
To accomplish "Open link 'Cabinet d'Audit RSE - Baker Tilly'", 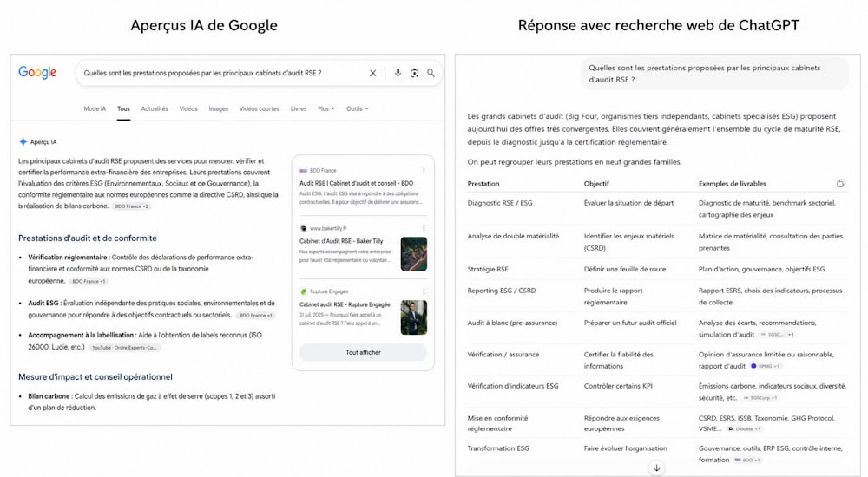I will [341, 241].
